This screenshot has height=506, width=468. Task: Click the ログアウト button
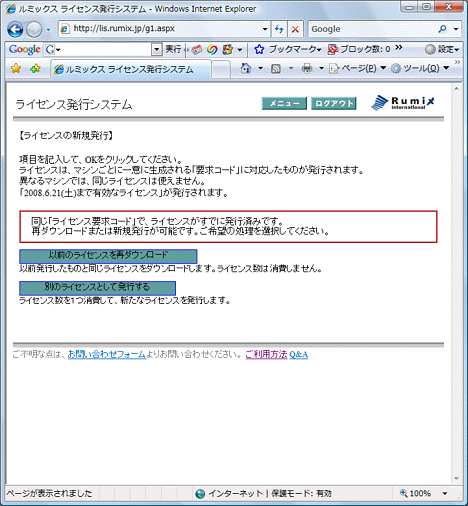pyautogui.click(x=334, y=103)
